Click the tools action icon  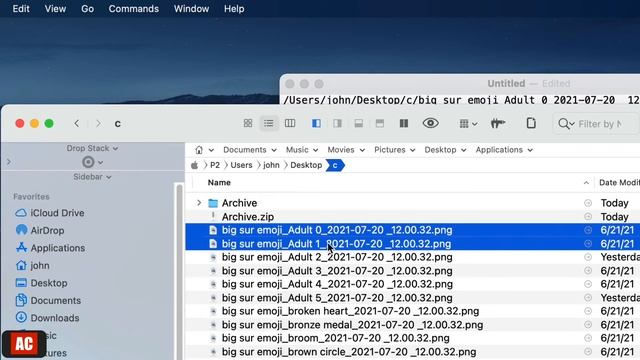[x=498, y=123]
